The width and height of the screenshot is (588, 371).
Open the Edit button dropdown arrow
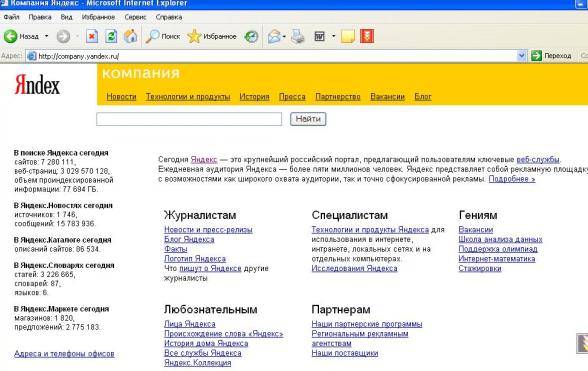click(333, 36)
